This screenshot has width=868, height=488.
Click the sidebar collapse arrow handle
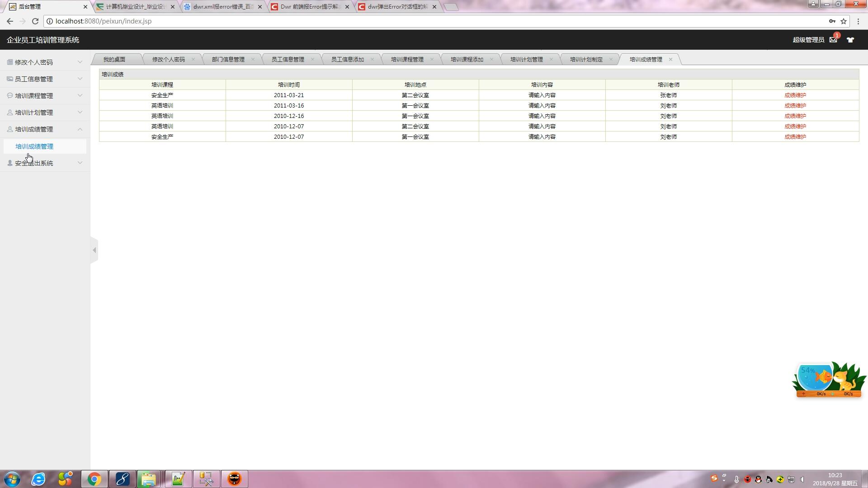94,250
